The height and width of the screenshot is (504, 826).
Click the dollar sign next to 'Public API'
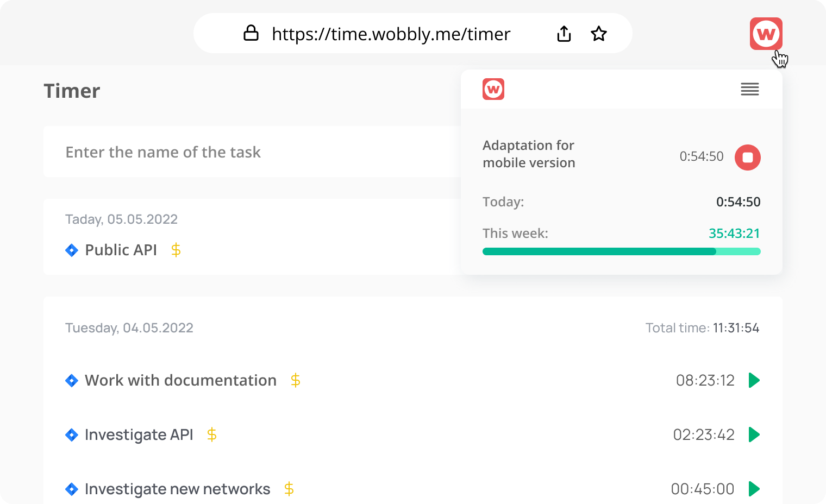click(176, 250)
